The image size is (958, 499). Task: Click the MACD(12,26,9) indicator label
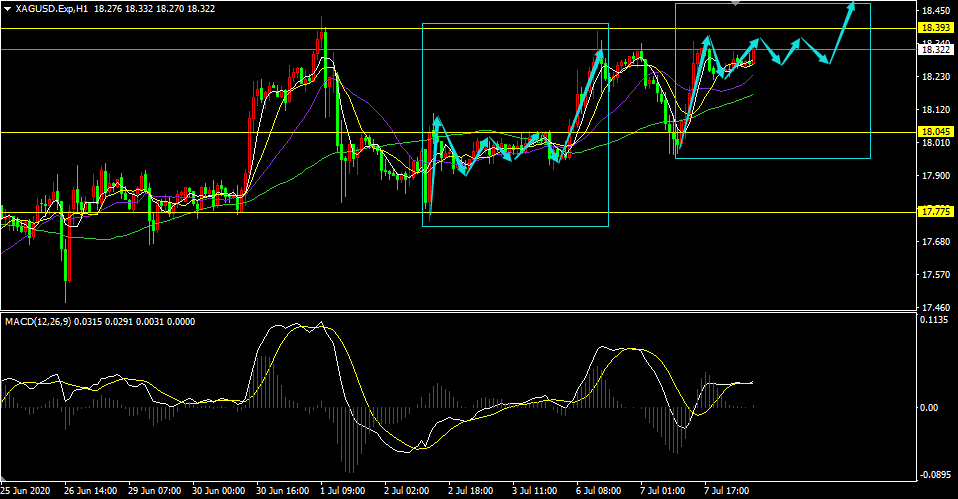point(38,321)
